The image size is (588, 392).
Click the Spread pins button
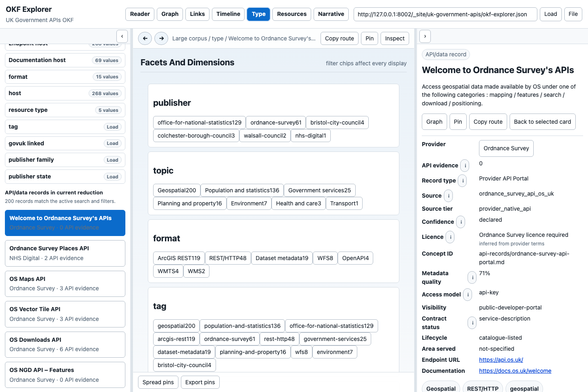(x=158, y=382)
